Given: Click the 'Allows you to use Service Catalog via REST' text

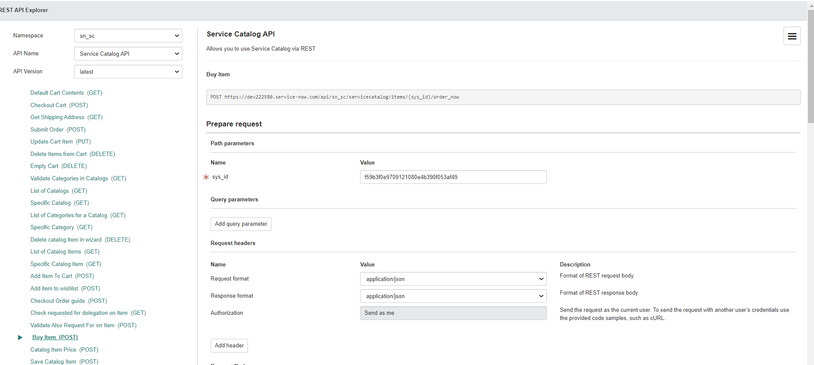Looking at the screenshot, I should coord(261,49).
